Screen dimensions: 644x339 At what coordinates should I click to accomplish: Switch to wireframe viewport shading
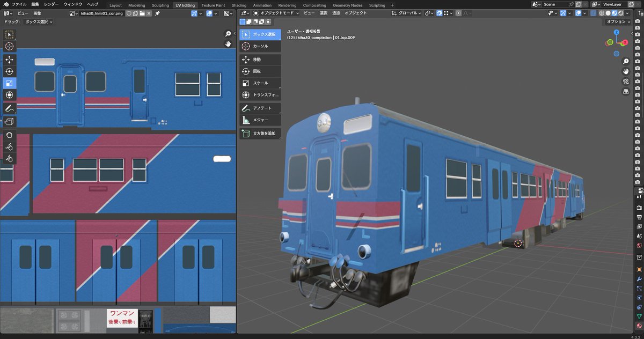602,13
